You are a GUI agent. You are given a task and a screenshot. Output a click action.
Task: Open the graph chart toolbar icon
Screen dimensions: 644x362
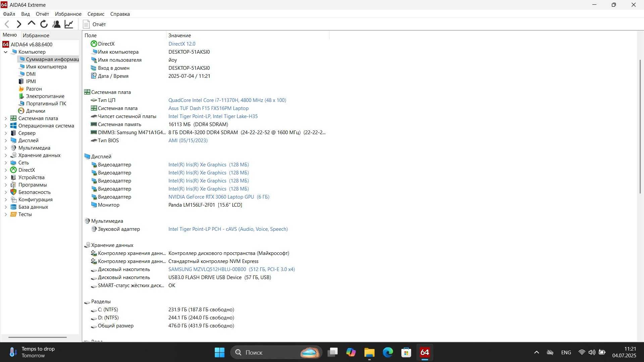point(69,24)
